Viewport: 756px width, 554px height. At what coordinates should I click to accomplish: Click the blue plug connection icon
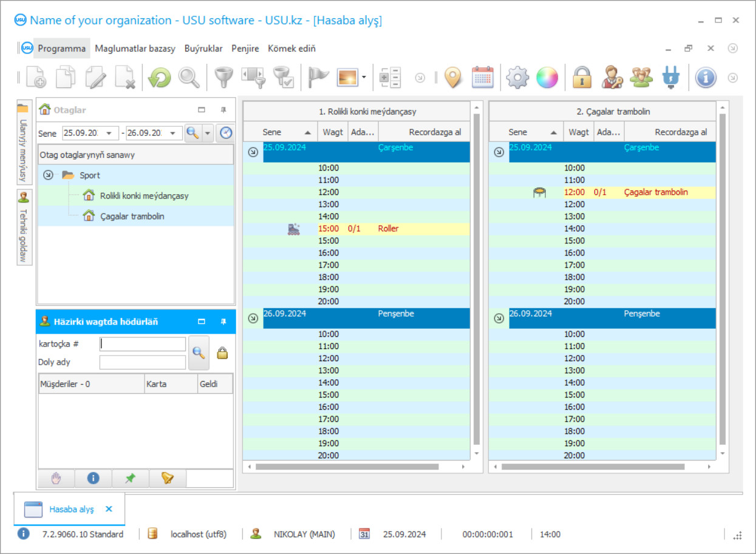tap(670, 78)
